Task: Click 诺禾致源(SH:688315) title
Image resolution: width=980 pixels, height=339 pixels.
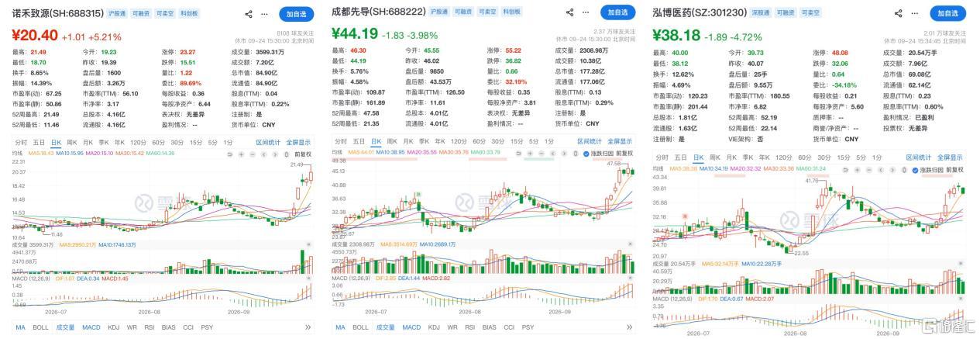Action: 57,13
